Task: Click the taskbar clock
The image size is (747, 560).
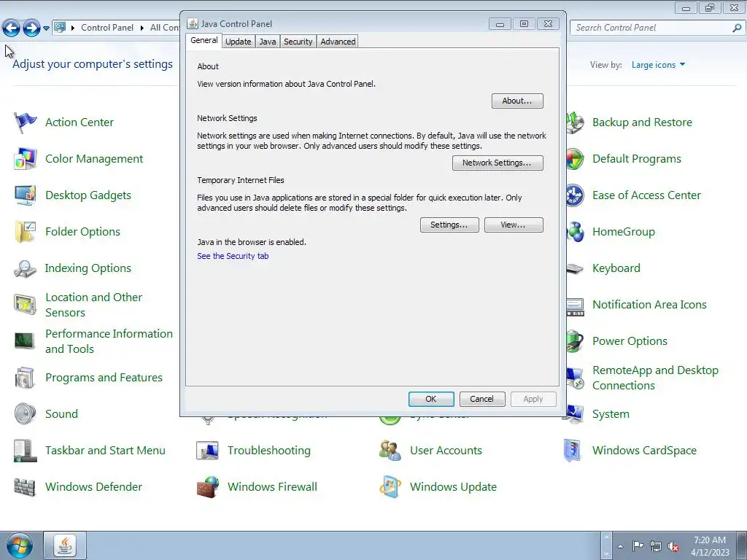Action: pos(710,546)
